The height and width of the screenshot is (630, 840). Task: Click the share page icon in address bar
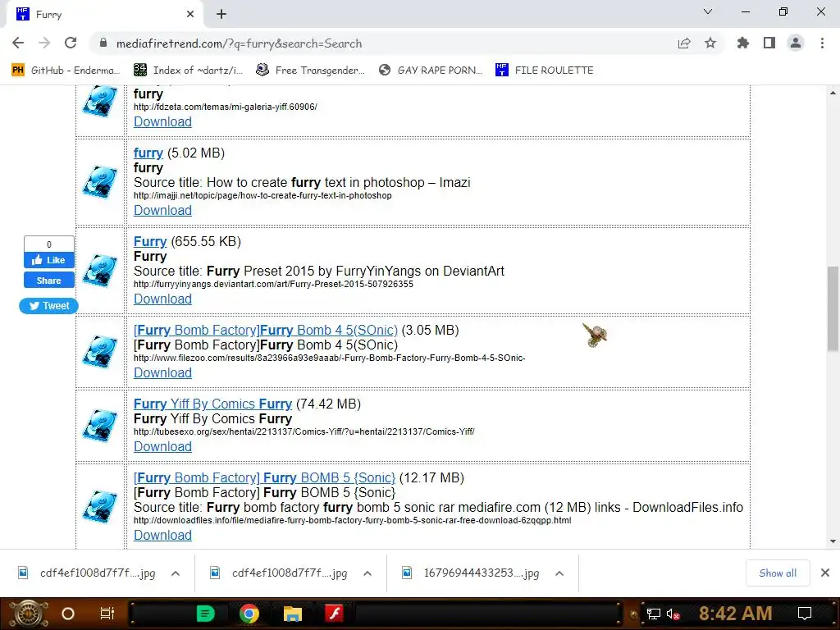[x=684, y=43]
